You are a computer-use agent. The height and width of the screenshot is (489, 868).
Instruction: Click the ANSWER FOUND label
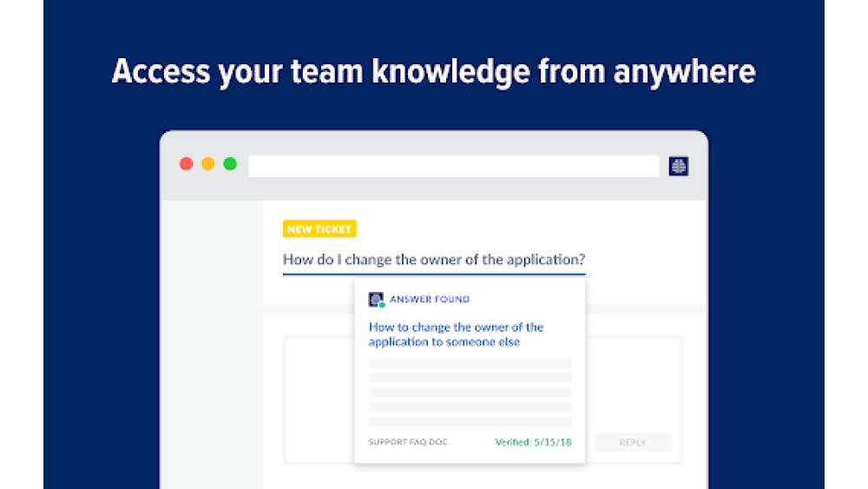(430, 299)
